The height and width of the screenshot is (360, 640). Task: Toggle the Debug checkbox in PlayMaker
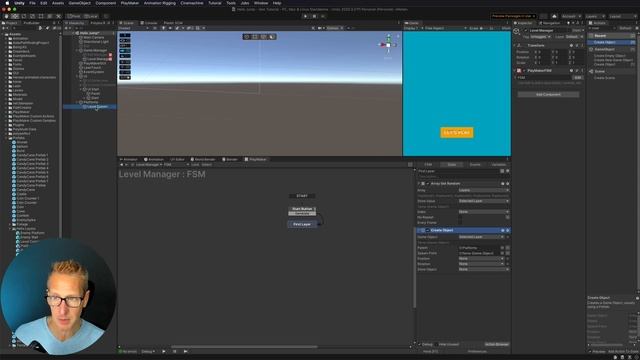coord(420,344)
